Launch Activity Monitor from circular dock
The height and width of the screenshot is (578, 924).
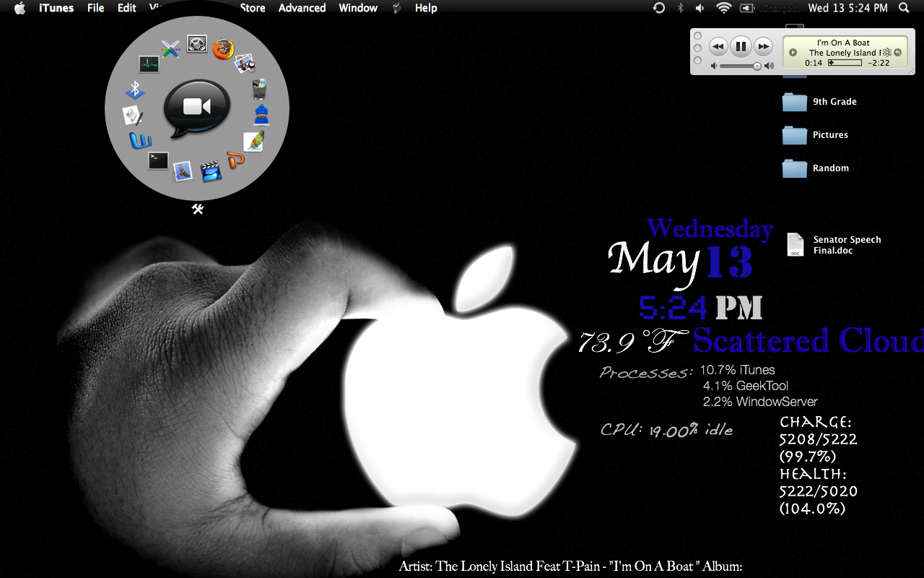[x=149, y=64]
